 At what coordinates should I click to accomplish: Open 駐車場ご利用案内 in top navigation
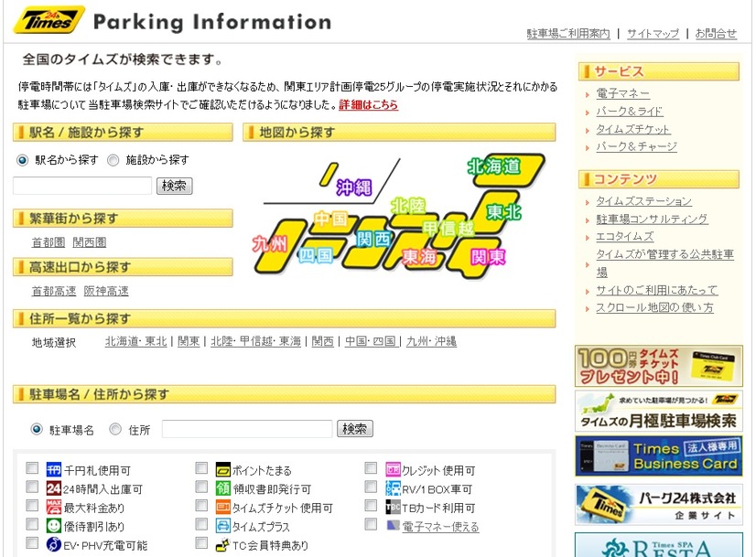(568, 34)
